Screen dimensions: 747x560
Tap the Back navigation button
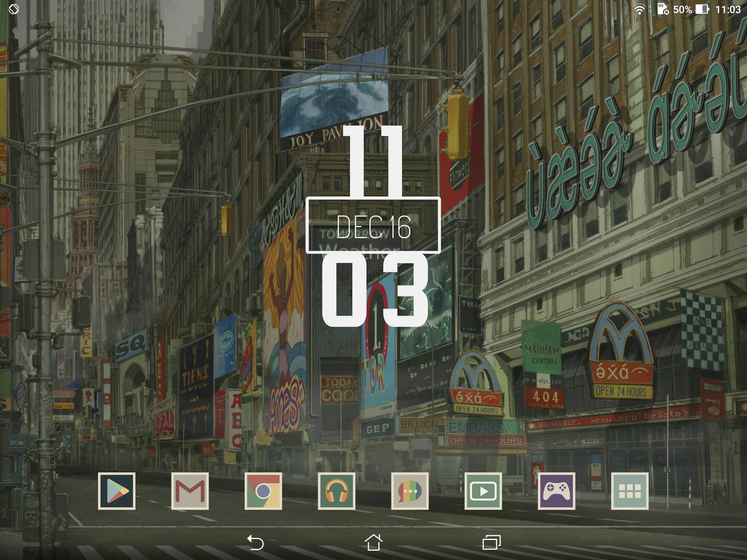pos(255,542)
